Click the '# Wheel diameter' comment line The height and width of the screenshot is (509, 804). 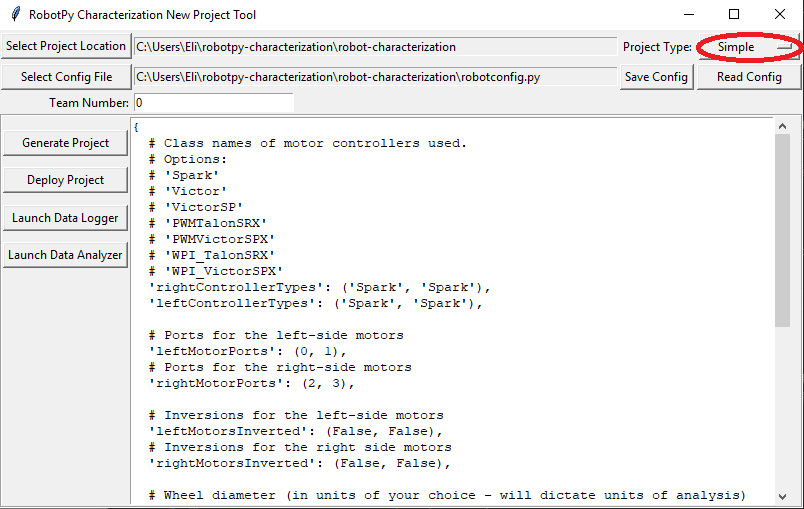point(447,495)
